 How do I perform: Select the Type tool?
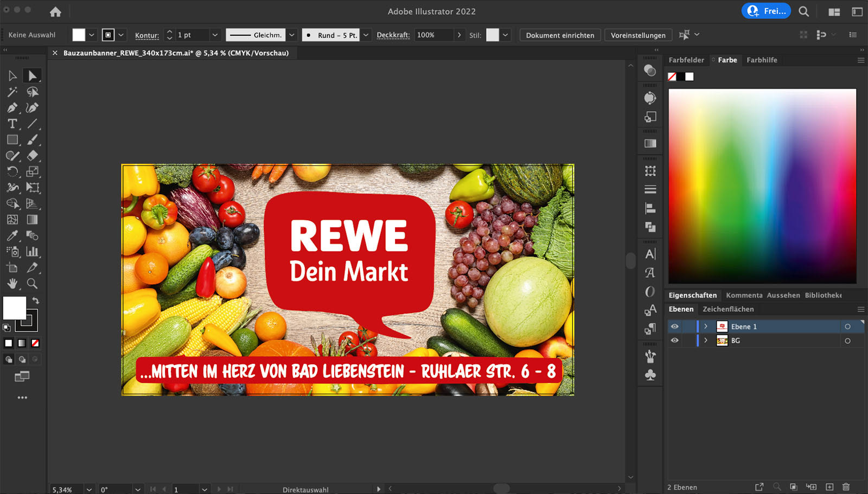coord(12,124)
